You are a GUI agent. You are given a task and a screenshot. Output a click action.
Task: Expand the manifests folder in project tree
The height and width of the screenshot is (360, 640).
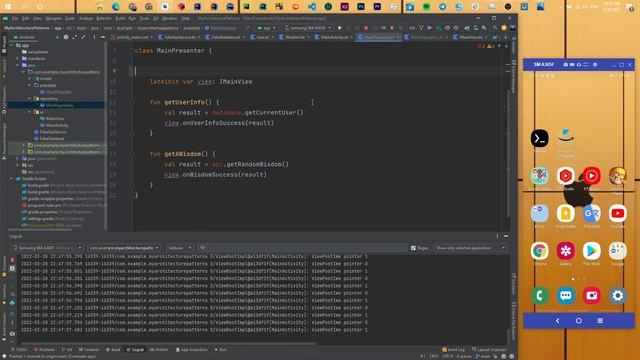[x=18, y=58]
